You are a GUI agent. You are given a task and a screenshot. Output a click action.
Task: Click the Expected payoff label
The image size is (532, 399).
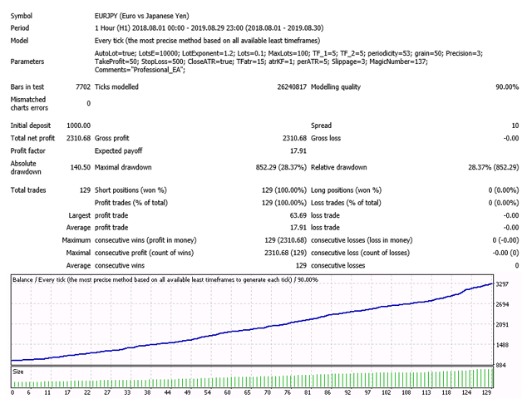point(118,150)
